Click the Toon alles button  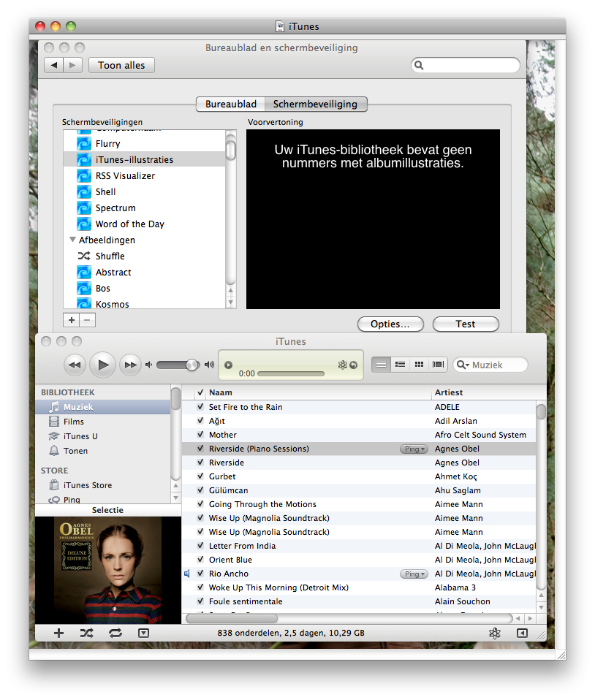point(121,65)
